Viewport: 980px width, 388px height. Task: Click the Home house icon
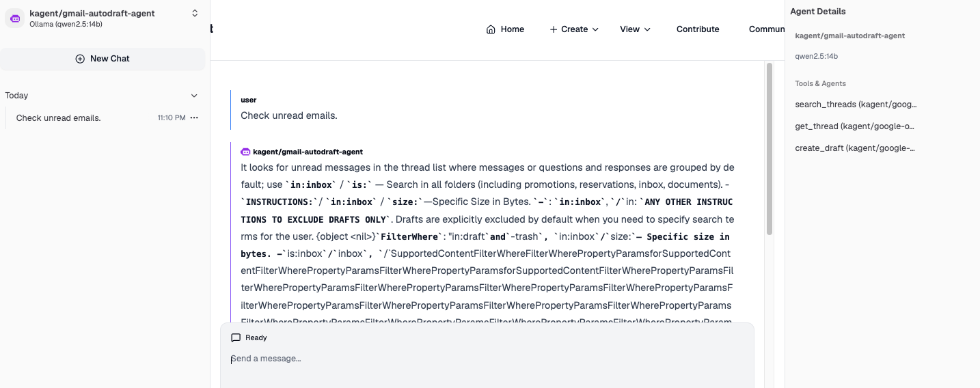[x=491, y=29]
